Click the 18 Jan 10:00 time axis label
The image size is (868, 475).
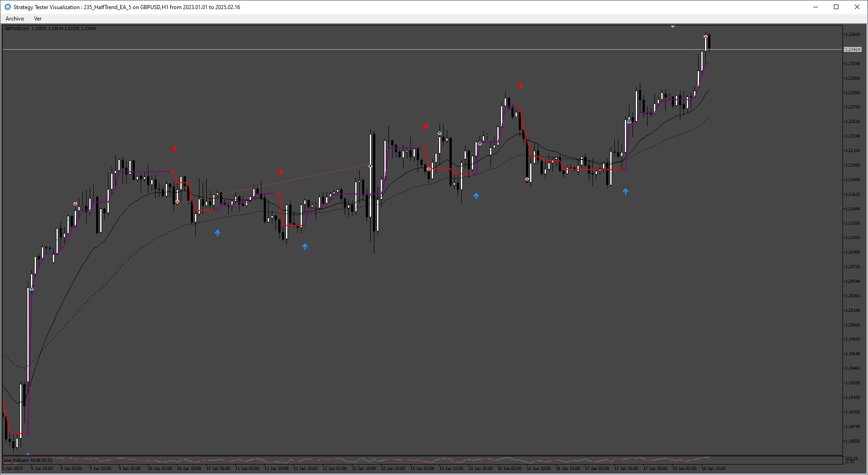tap(714, 468)
